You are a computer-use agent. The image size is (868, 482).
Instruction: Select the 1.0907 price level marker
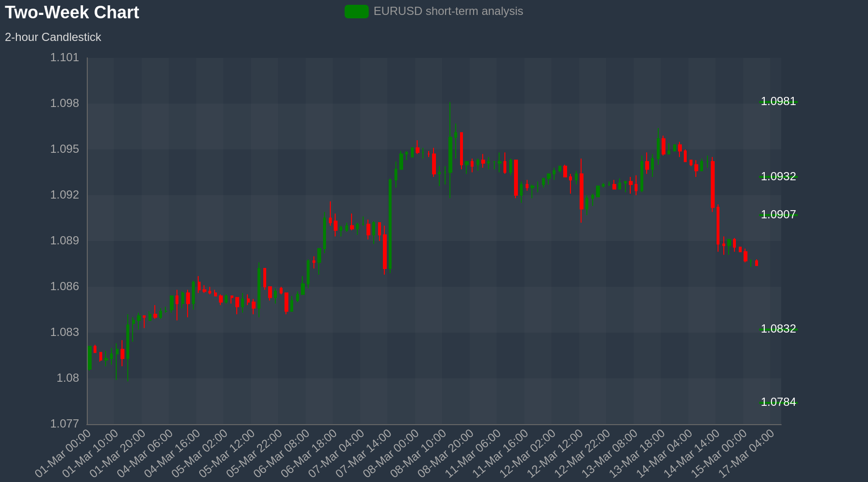(x=778, y=215)
